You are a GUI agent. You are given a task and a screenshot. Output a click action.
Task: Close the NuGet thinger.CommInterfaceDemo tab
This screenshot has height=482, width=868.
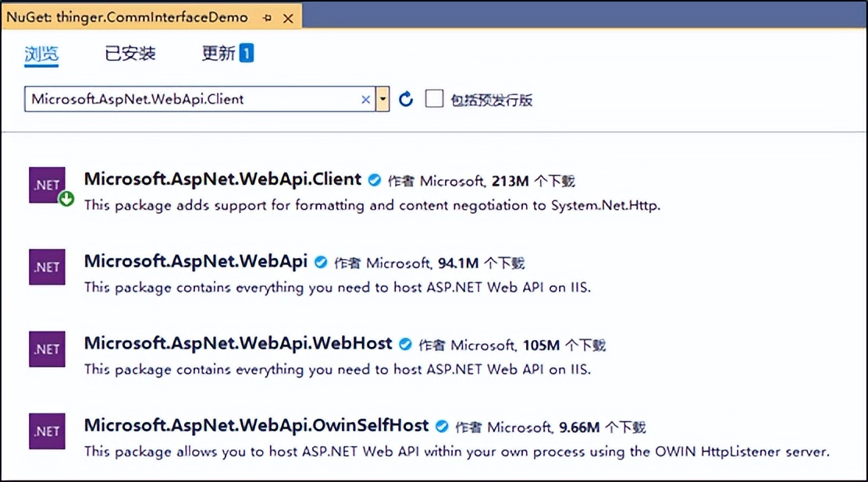(288, 18)
